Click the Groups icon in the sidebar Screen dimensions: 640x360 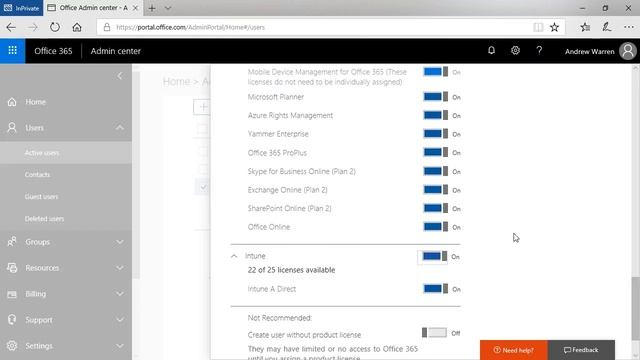12,242
